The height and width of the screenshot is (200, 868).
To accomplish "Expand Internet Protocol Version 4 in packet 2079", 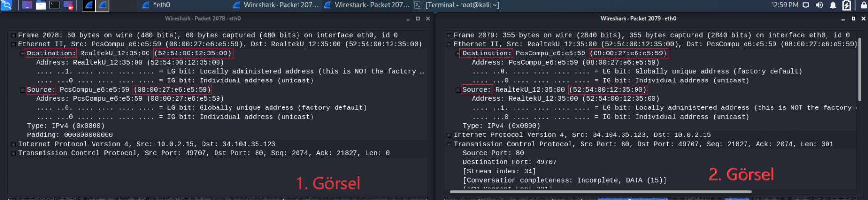I will [x=448, y=135].
